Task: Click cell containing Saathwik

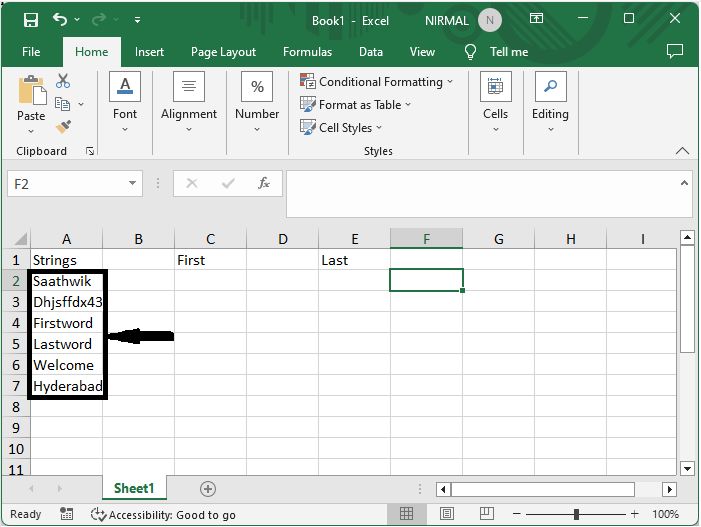Action: 66,281
